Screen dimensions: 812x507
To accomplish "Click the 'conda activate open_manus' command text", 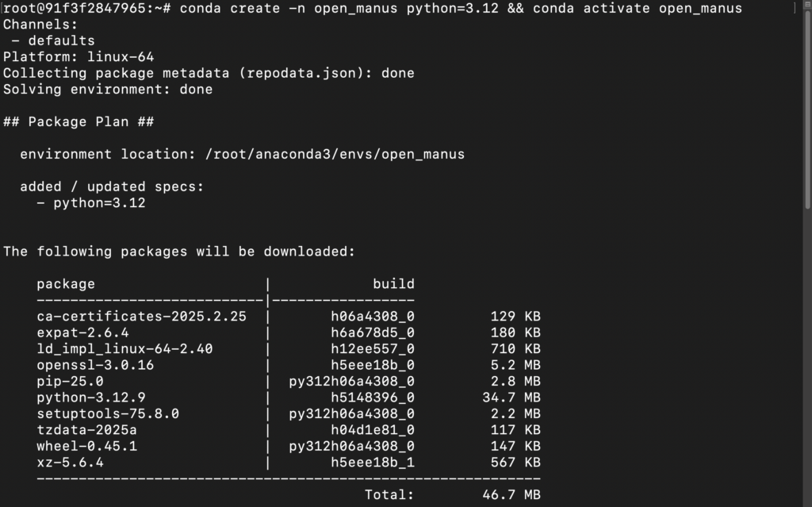I will pos(638,8).
